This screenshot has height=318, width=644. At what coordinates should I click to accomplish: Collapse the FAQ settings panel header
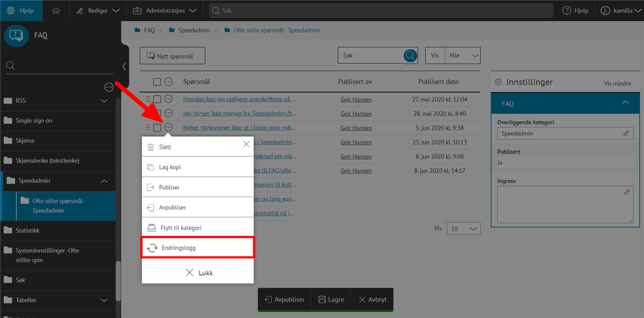tap(624, 103)
